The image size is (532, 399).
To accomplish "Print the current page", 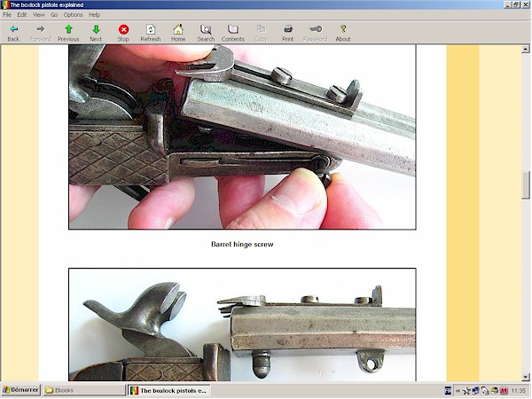I will click(x=287, y=33).
